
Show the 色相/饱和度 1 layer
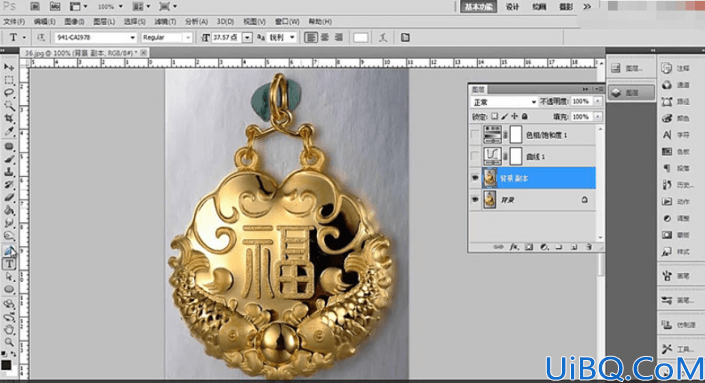[475, 134]
